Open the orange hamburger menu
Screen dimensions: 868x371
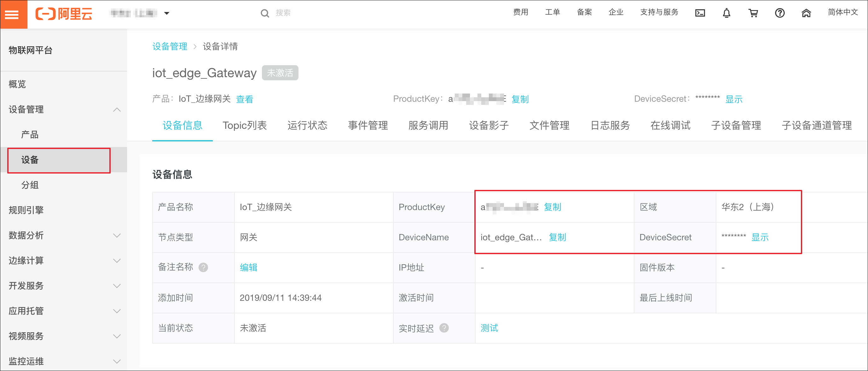coord(14,14)
